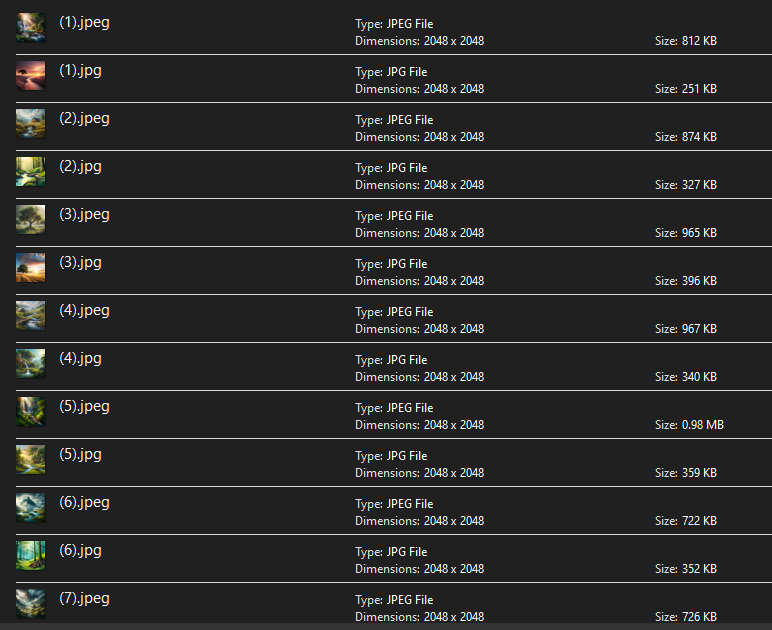
Task: Click the thumbnail next to (2).jpg
Action: (31, 172)
